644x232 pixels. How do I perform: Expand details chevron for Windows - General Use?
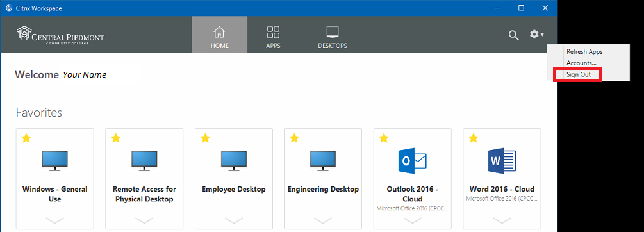[54, 220]
